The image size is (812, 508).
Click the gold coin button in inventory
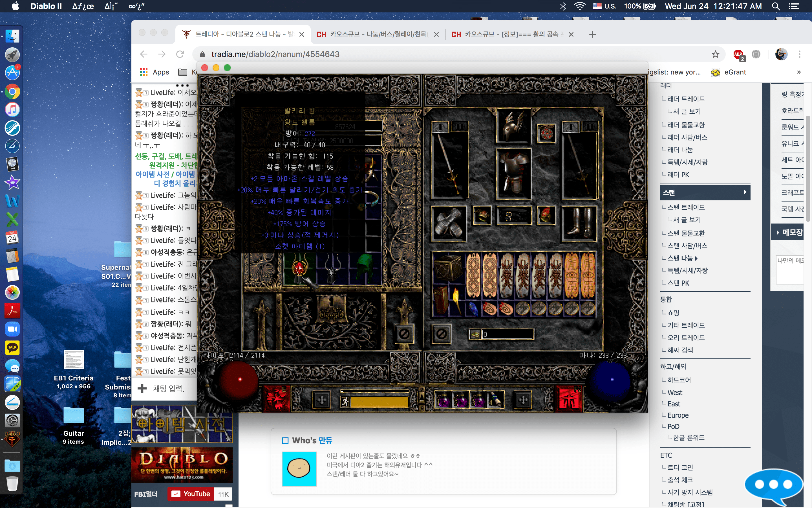click(475, 334)
